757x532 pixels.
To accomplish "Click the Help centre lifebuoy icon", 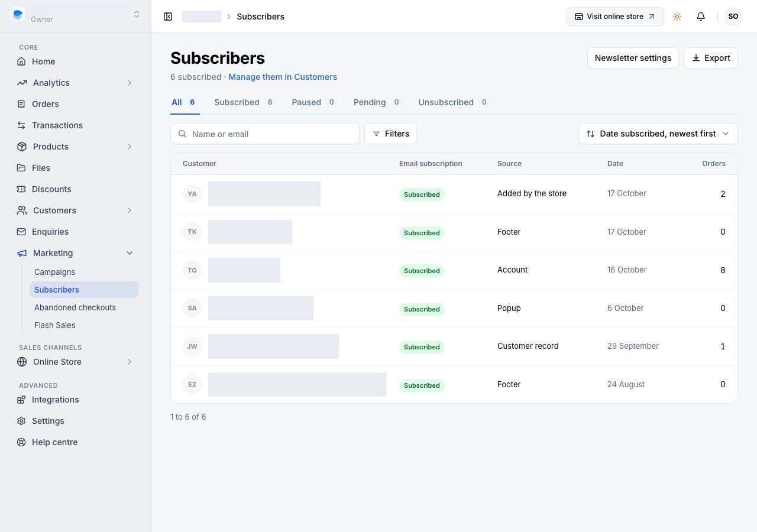I will pyautogui.click(x=21, y=442).
